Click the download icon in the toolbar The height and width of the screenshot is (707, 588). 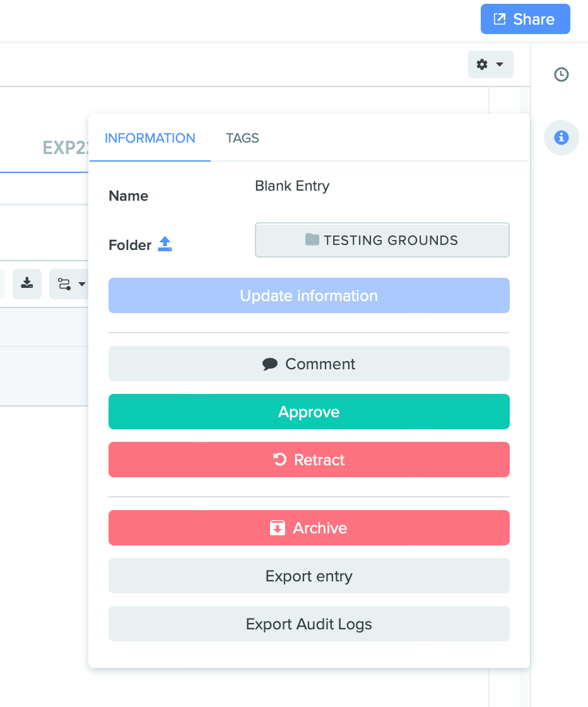[27, 283]
